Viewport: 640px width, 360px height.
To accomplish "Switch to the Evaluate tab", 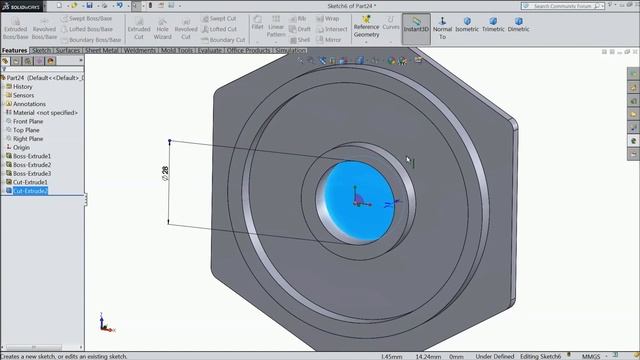I will (x=209, y=50).
